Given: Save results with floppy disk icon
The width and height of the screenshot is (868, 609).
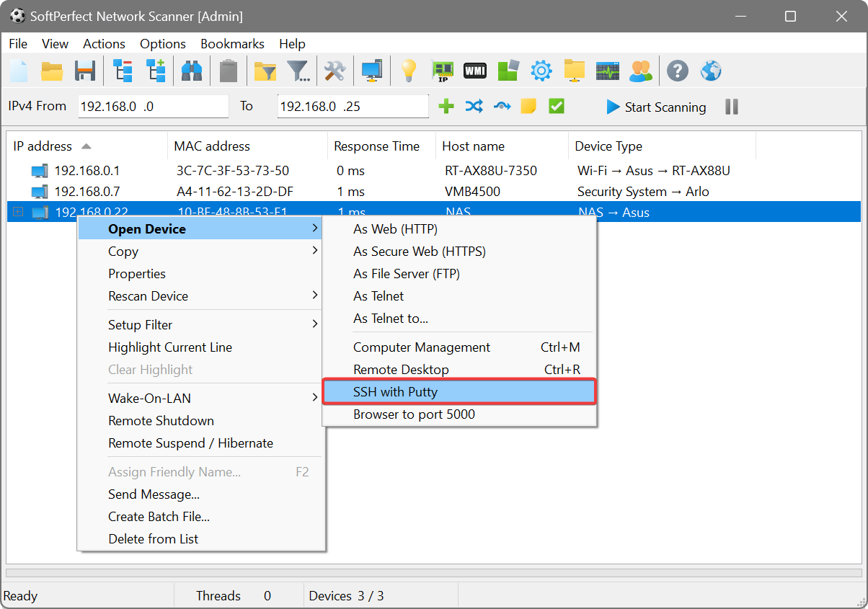Looking at the screenshot, I should tap(85, 71).
